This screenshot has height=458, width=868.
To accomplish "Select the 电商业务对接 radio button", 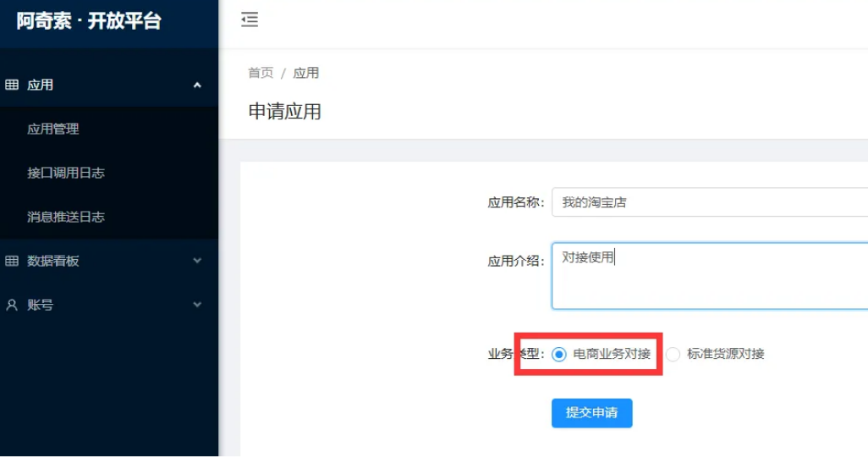I will click(559, 355).
